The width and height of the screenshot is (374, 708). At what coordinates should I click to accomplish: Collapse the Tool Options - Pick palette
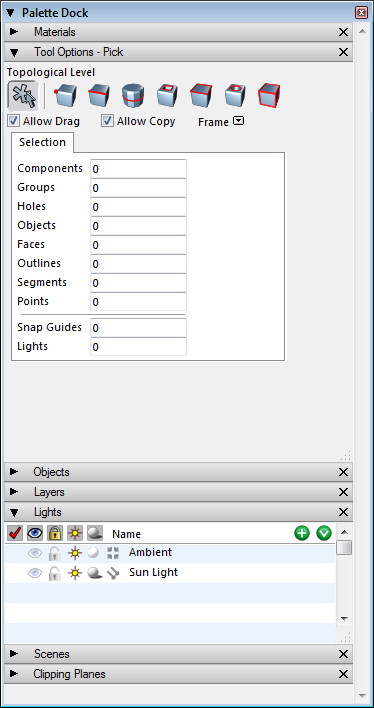click(14, 52)
